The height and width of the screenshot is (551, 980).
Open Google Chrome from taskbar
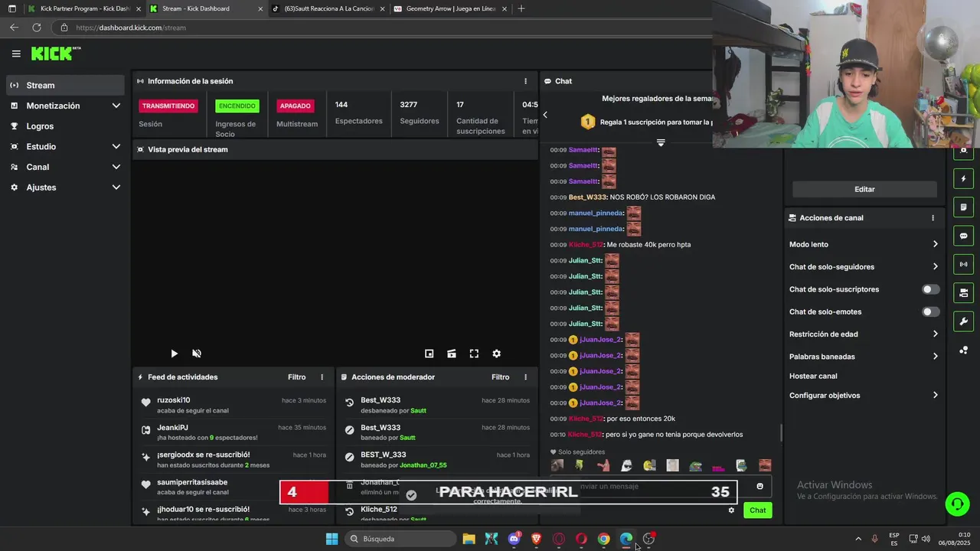(x=603, y=539)
